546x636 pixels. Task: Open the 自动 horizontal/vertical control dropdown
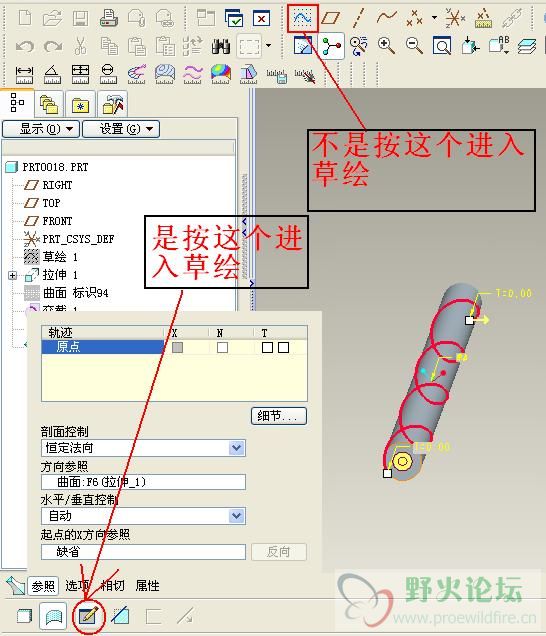coord(236,516)
